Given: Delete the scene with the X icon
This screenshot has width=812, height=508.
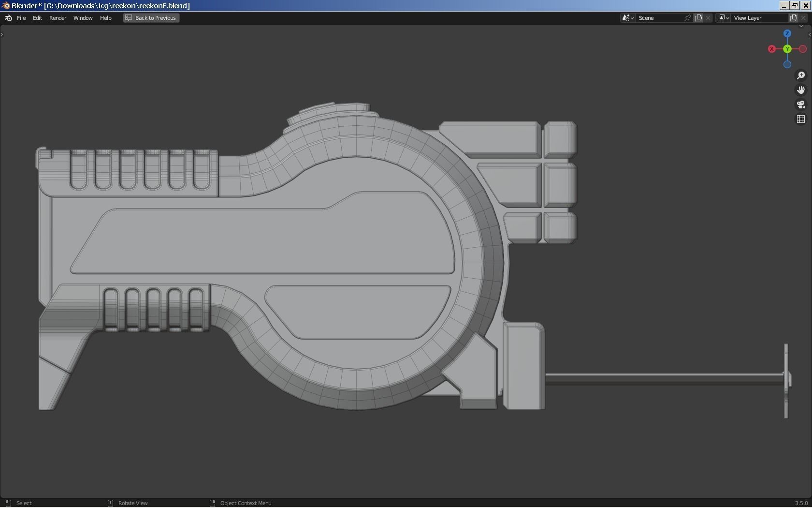Looking at the screenshot, I should pos(708,18).
